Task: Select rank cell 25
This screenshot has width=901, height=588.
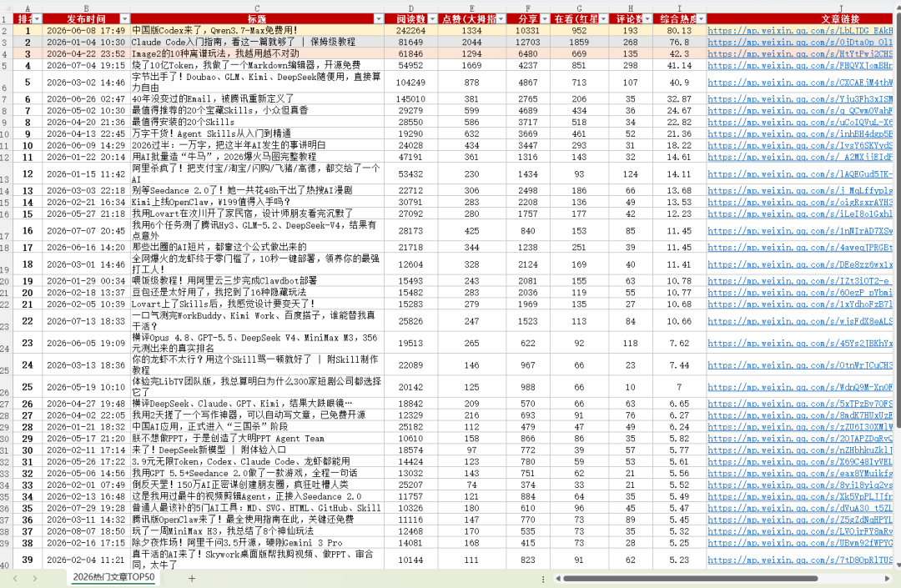Action: (x=27, y=386)
